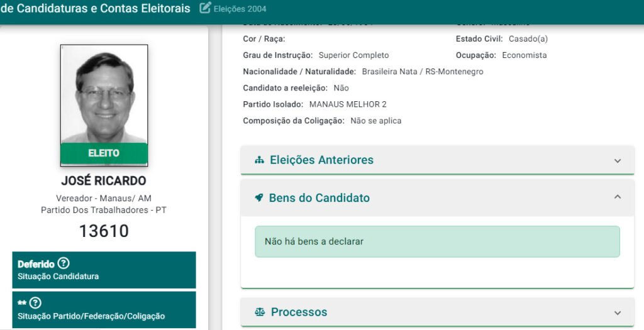
Task: Expand the Processos section chevron
Action: (x=617, y=312)
